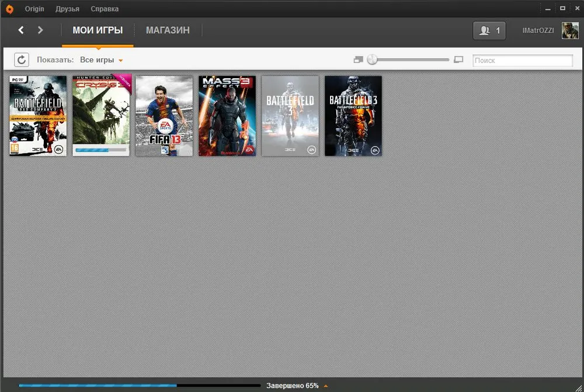Go forward using the right arrow

[40, 30]
